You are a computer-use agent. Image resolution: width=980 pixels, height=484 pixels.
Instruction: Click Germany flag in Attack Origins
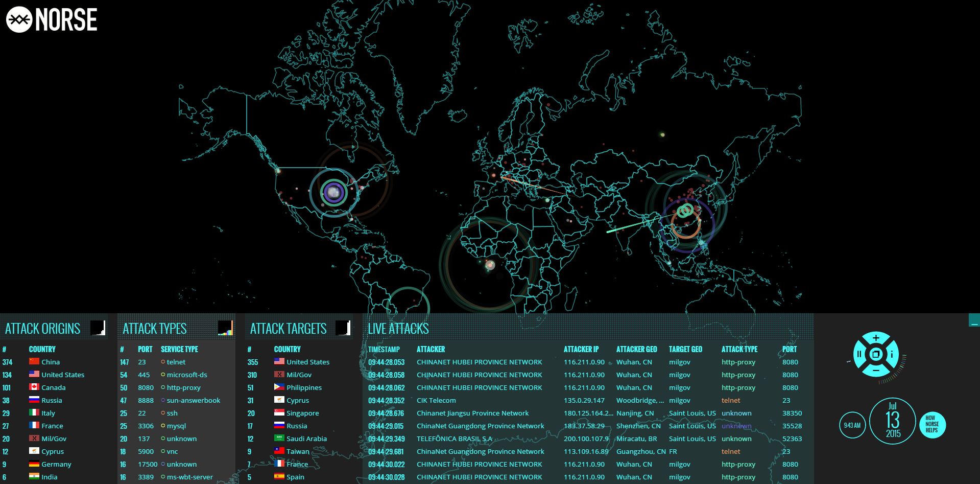(34, 464)
